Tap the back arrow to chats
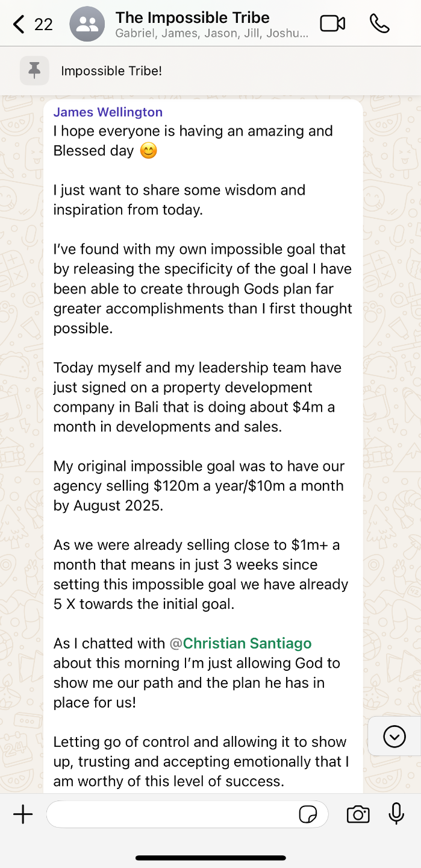The height and width of the screenshot is (868, 421). click(x=19, y=24)
